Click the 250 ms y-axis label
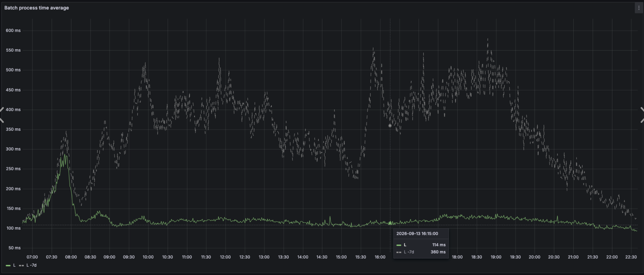The width and height of the screenshot is (644, 275). (13, 169)
